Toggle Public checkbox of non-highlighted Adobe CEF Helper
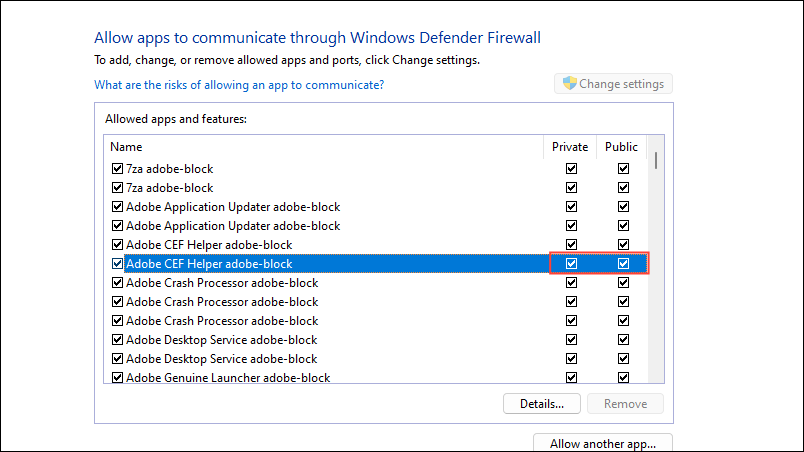This screenshot has height=452, width=804. click(623, 245)
